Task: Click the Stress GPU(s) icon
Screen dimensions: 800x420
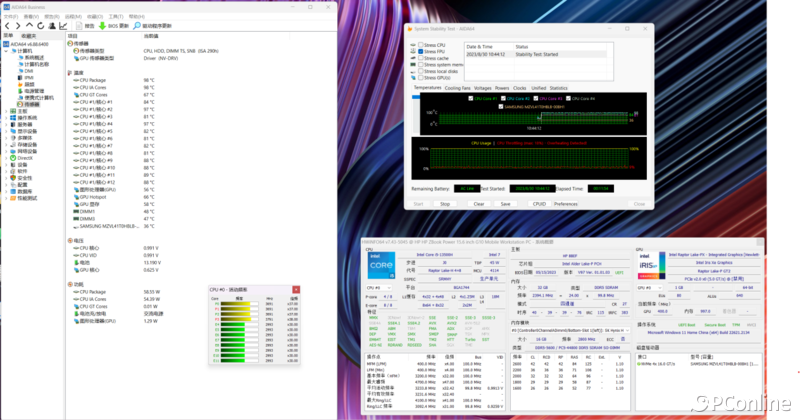Action: (413, 78)
